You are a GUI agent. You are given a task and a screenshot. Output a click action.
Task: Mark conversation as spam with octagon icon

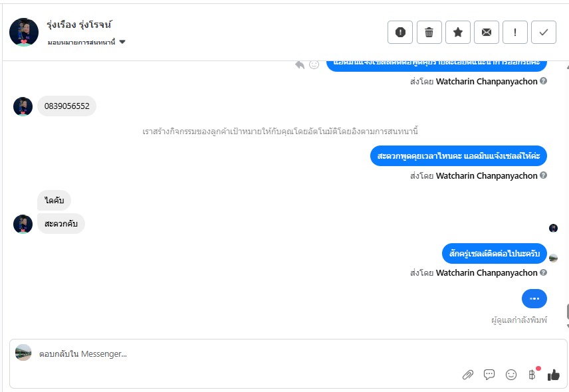point(400,32)
